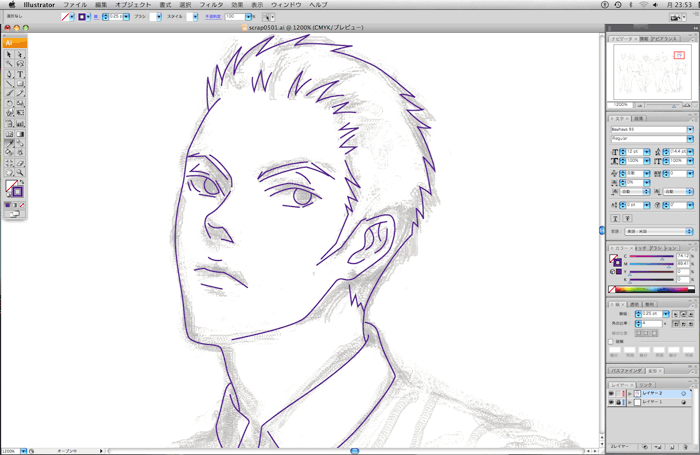Select the Pencil tool
Image resolution: width=700 pixels, height=455 pixels.
(x=20, y=93)
